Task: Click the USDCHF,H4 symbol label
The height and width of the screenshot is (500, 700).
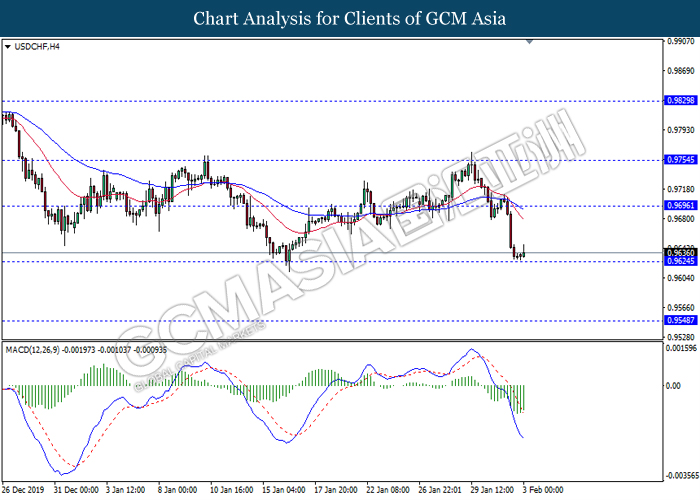Action: coord(37,46)
